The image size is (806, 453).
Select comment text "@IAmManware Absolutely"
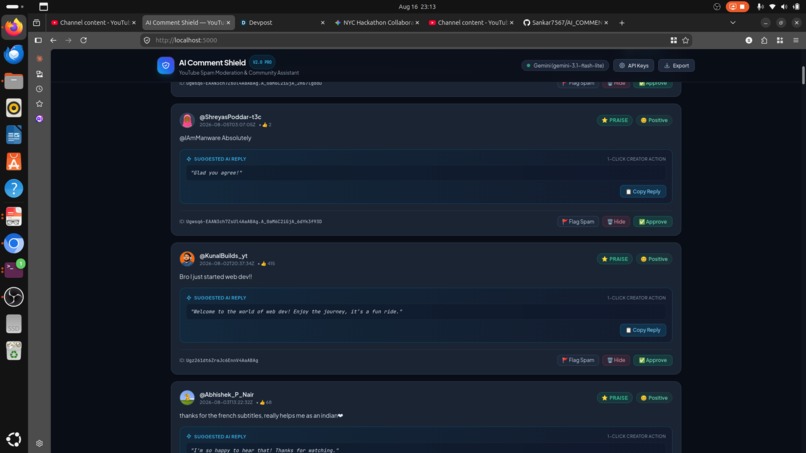pyautogui.click(x=215, y=138)
